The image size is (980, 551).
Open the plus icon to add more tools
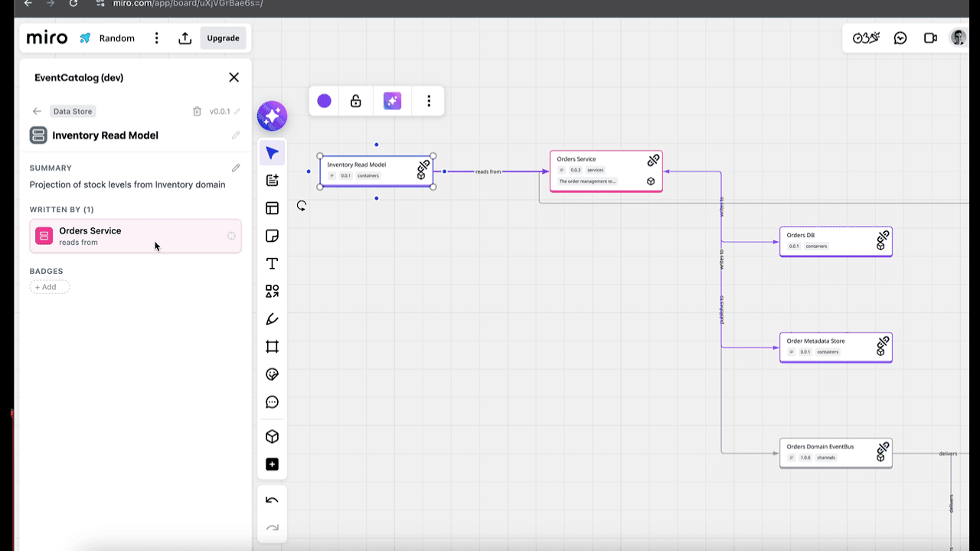click(272, 464)
